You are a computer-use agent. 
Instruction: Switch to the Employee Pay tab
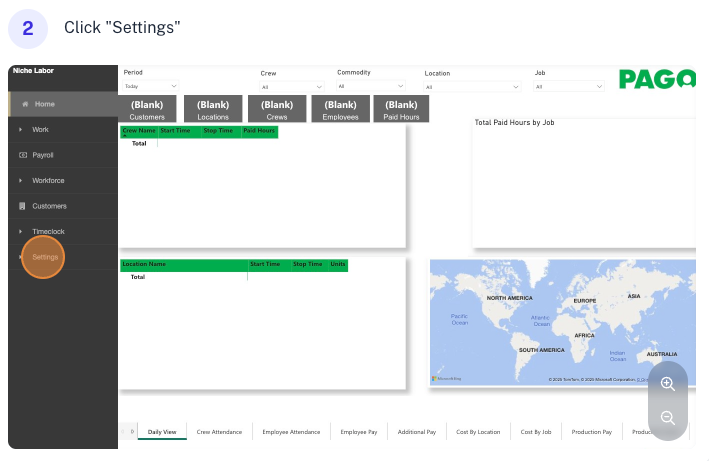[x=358, y=432]
